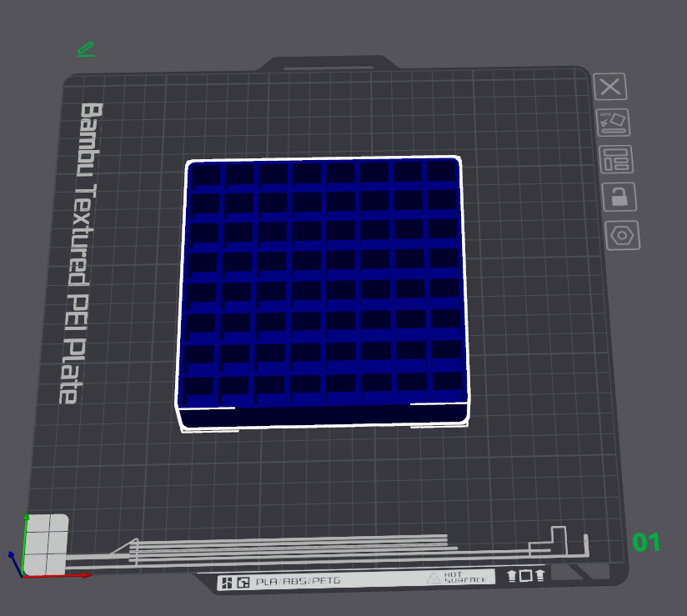Toggle the plate lock icon

pyautogui.click(x=619, y=197)
